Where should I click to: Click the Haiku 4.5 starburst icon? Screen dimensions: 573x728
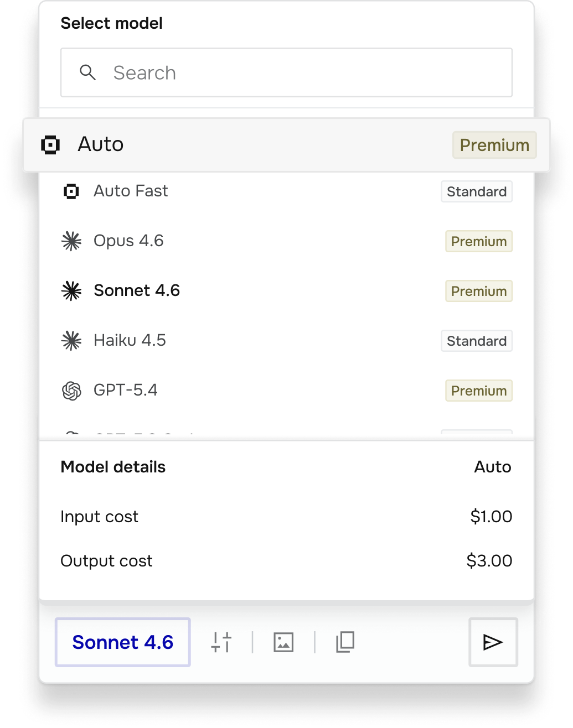(x=71, y=341)
